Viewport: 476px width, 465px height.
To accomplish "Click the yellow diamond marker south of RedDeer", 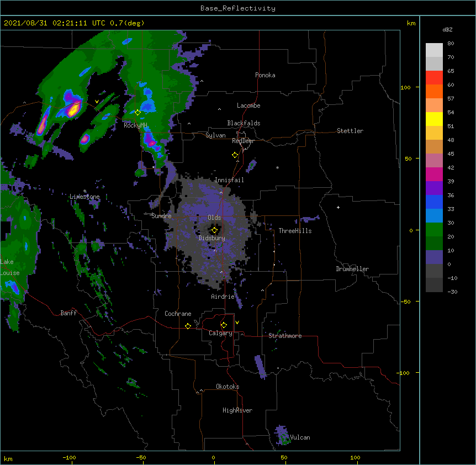I will [235, 155].
